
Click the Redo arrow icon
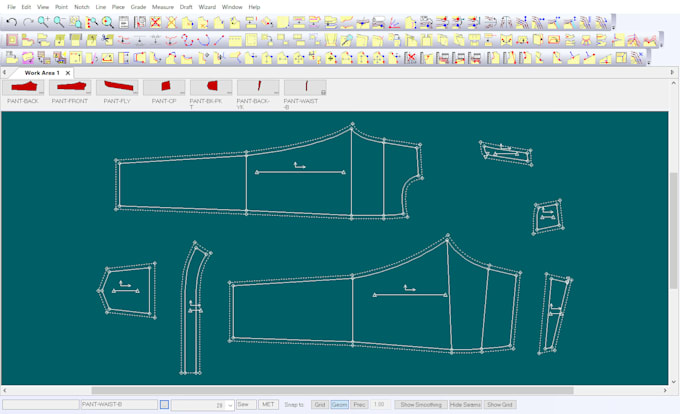pyautogui.click(x=28, y=22)
